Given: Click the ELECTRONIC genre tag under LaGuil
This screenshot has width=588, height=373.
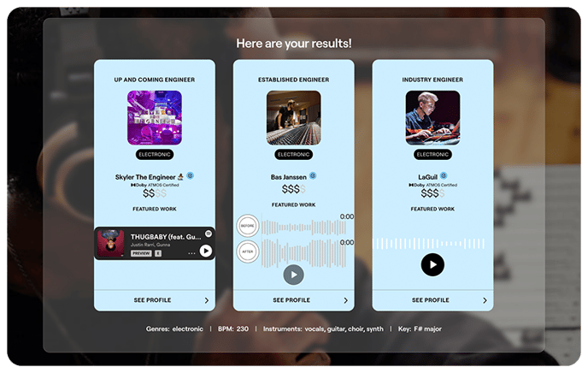Looking at the screenshot, I should point(432,155).
